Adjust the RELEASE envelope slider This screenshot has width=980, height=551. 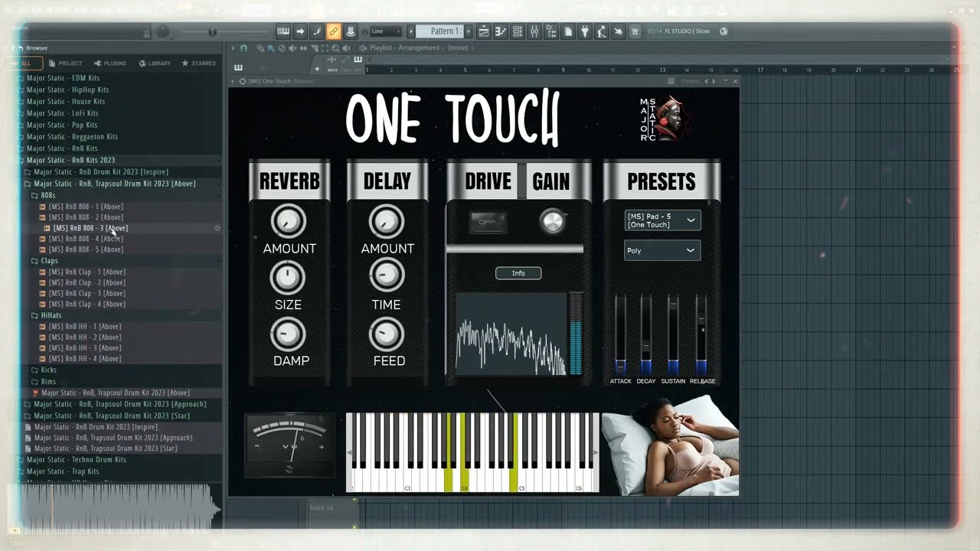click(x=701, y=334)
